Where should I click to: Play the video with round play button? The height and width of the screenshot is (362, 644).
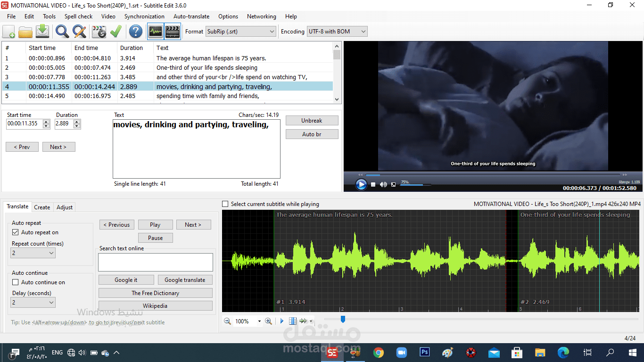tap(361, 184)
